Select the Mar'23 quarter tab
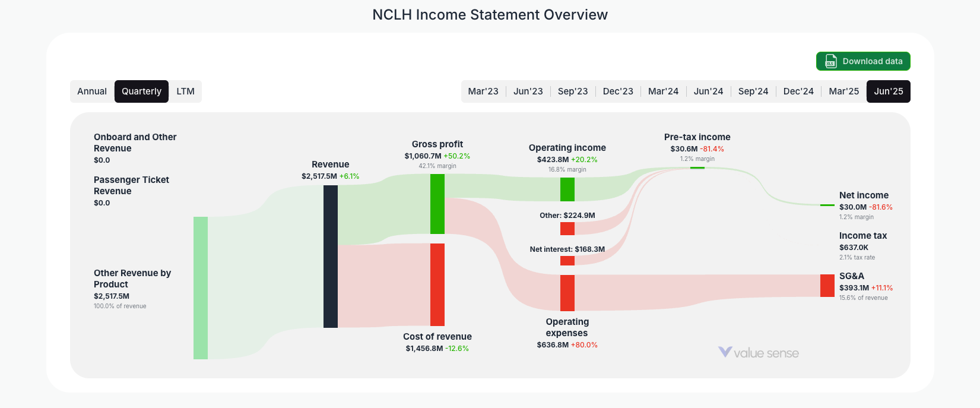The image size is (980, 408). pos(483,91)
